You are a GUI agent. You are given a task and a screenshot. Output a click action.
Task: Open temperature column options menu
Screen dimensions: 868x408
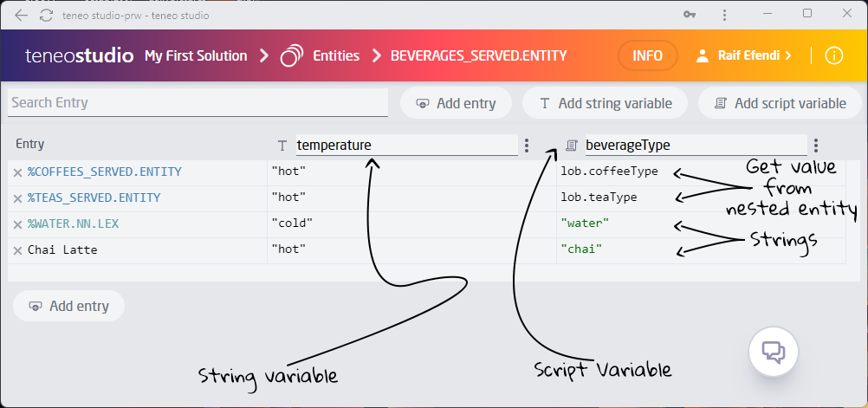point(527,146)
